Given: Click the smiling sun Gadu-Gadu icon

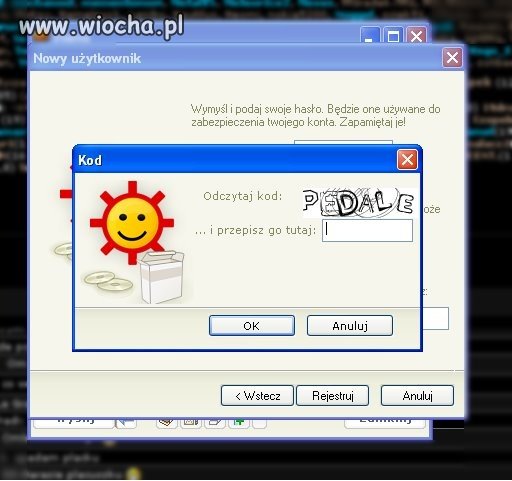Looking at the screenshot, I should pos(132,222).
